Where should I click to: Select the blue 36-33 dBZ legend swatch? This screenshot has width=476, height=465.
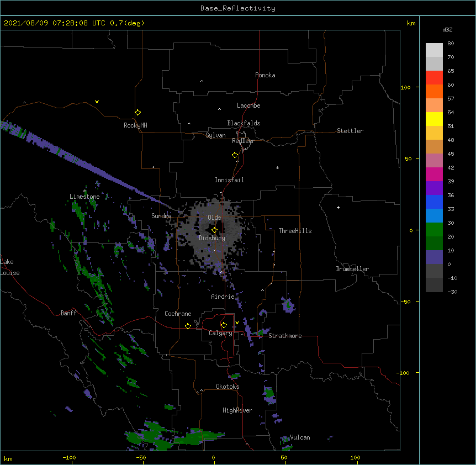tap(434, 202)
